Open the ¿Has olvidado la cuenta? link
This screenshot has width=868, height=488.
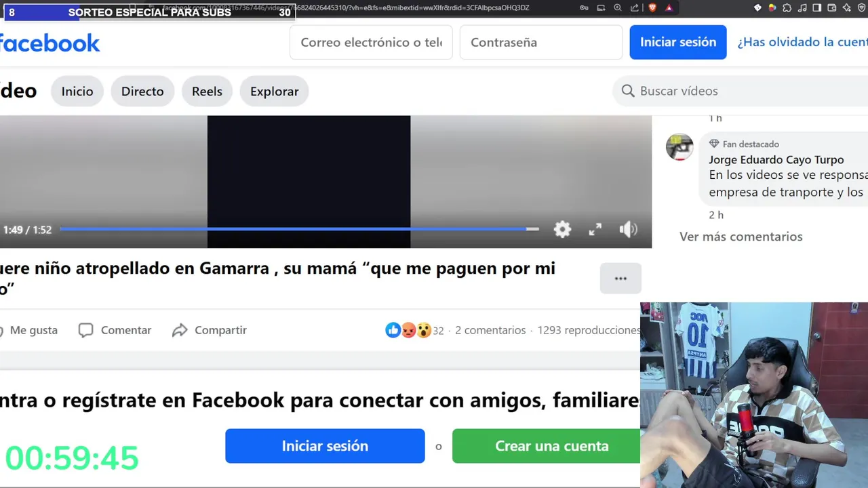click(x=802, y=42)
